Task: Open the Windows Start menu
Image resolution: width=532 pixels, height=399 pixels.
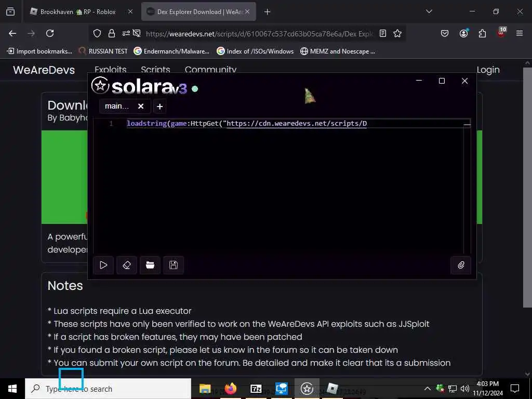Action: pos(12,389)
